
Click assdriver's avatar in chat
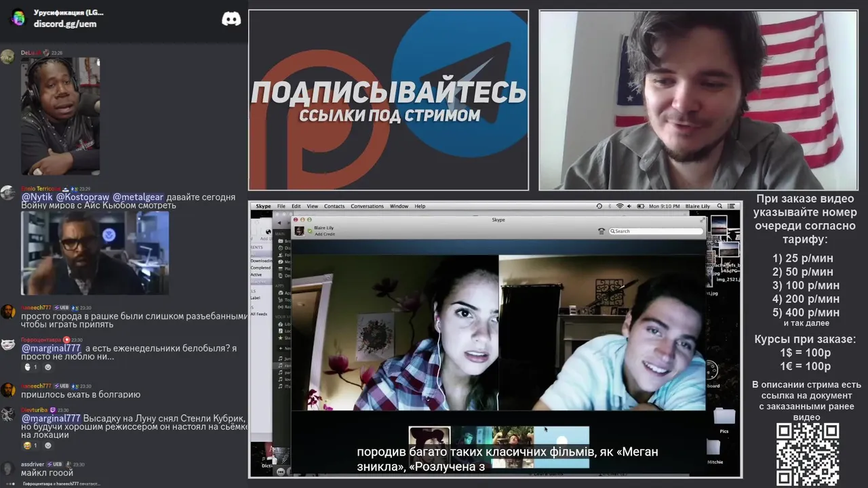click(x=8, y=468)
